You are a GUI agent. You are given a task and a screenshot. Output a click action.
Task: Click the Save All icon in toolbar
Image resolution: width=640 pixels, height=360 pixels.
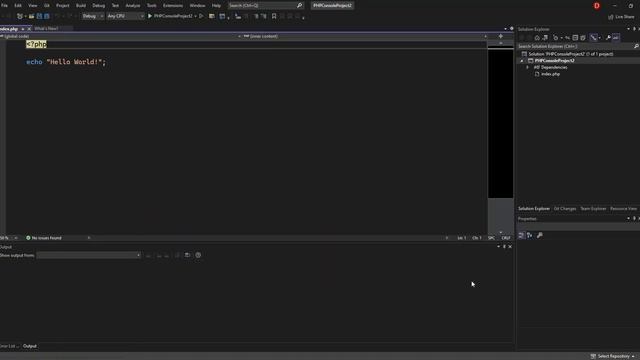coord(47,16)
